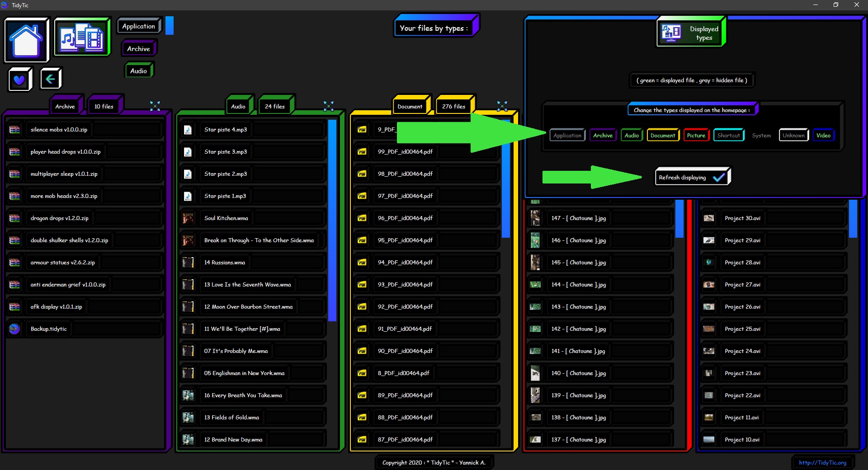This screenshot has height=470, width=868.
Task: Click the mp3 icon beside Star piste 4.mp3
Action: tap(188, 130)
